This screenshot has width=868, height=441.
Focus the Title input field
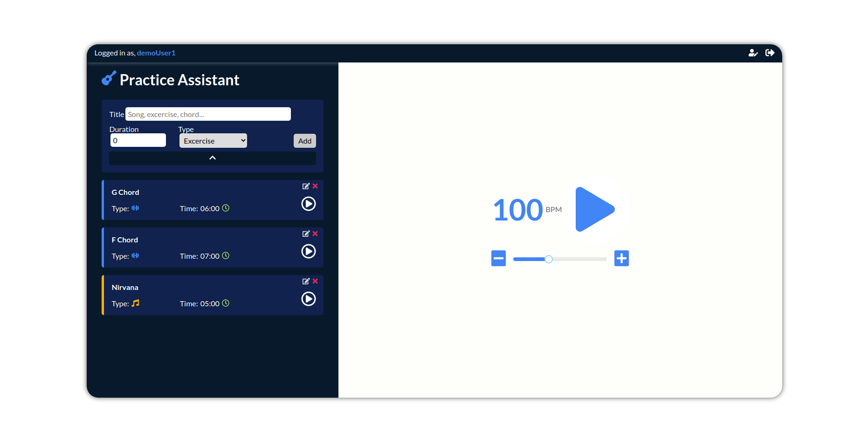tap(208, 114)
